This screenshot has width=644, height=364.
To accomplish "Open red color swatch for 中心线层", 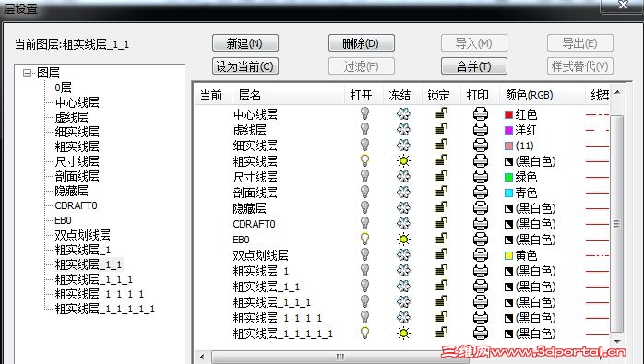I will [x=508, y=114].
